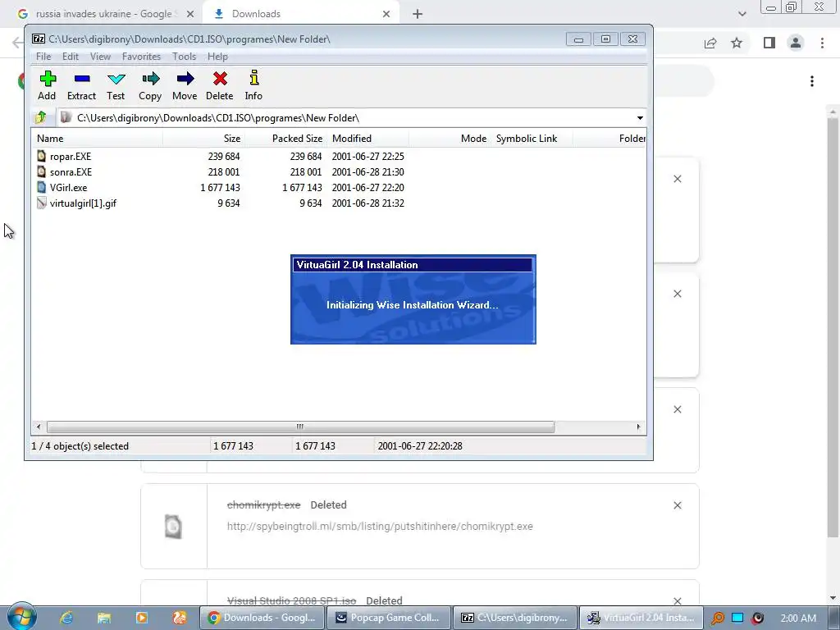The height and width of the screenshot is (630, 840).
Task: Click the virtualgirl[1].gif file icon
Action: pos(41,203)
